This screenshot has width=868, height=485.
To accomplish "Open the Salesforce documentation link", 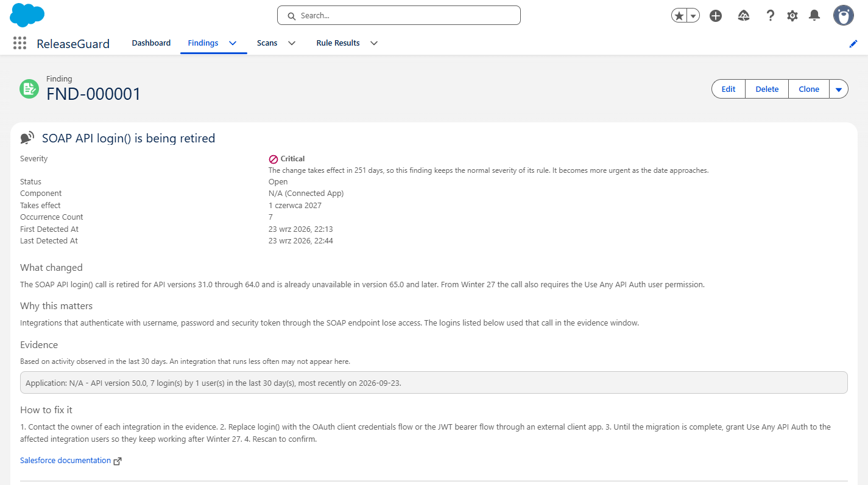I will tap(65, 461).
